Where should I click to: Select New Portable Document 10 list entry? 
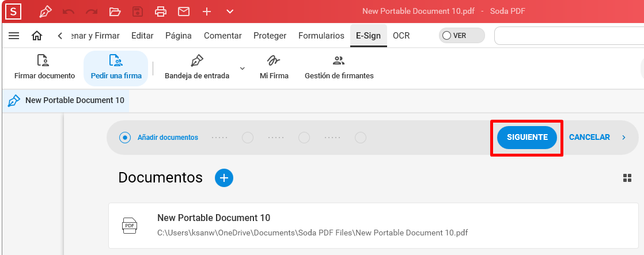click(373, 226)
